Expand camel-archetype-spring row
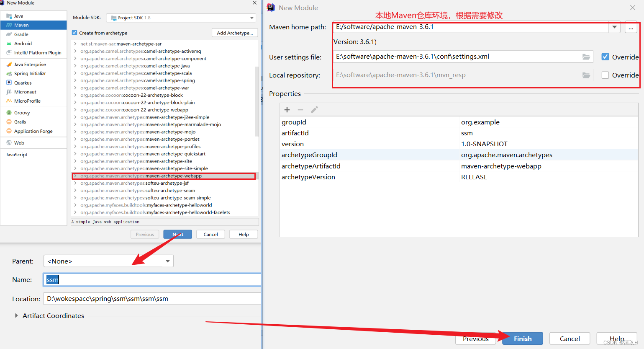The image size is (644, 349). (x=75, y=80)
